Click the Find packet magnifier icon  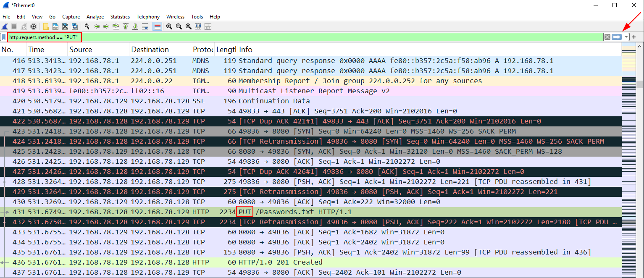point(87,26)
